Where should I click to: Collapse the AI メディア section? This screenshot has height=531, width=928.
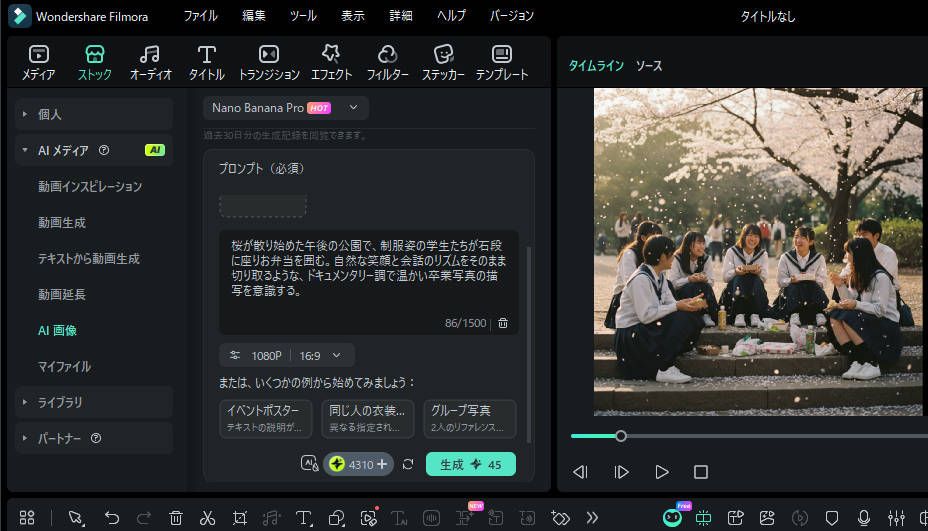coord(24,150)
